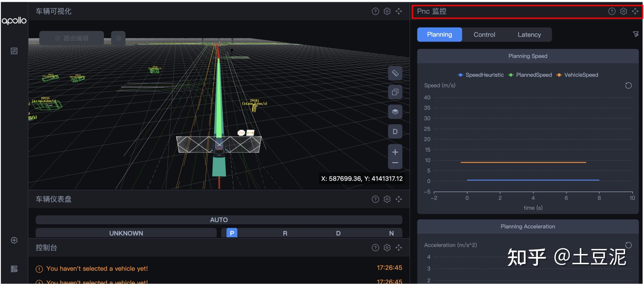
Task: Switch to the Latency tab
Action: point(529,35)
